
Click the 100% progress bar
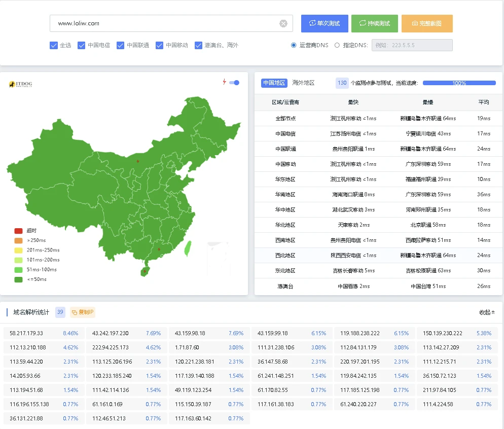459,83
